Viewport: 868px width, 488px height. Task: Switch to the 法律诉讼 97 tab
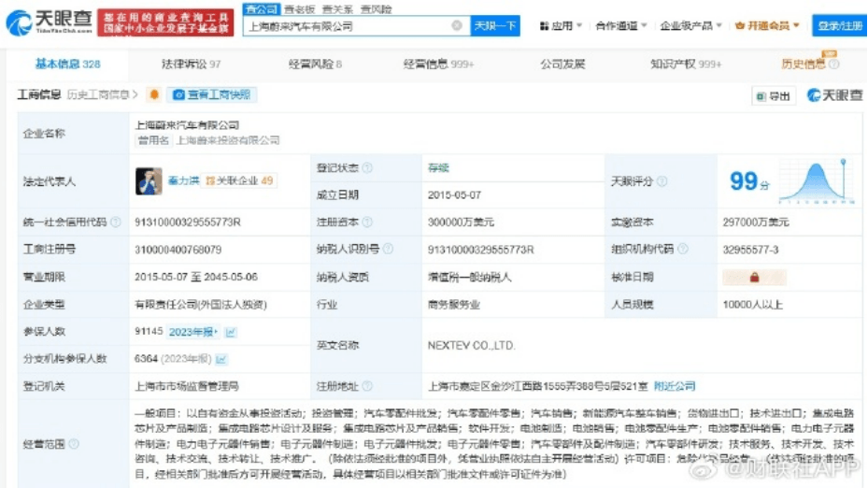[191, 65]
